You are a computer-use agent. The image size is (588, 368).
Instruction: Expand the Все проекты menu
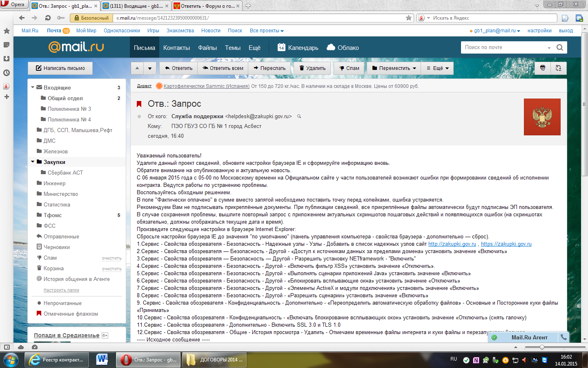267,31
